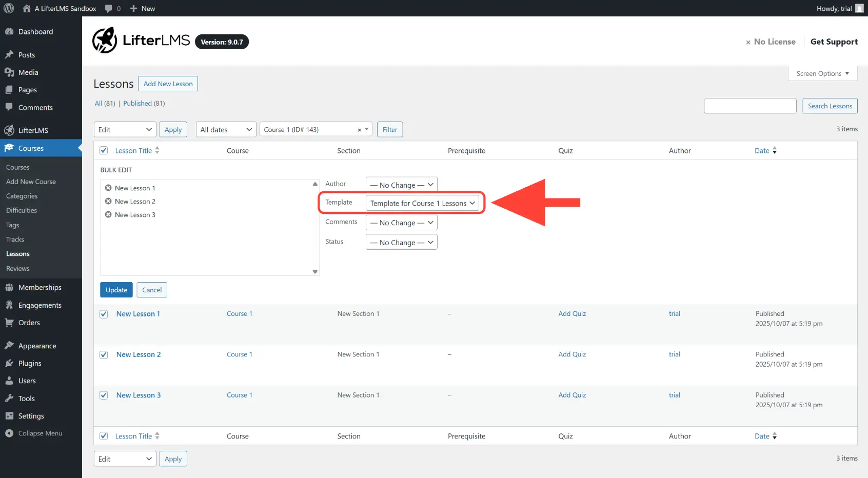Click the user avatar in admin bar
868x478 pixels.
(x=859, y=8)
